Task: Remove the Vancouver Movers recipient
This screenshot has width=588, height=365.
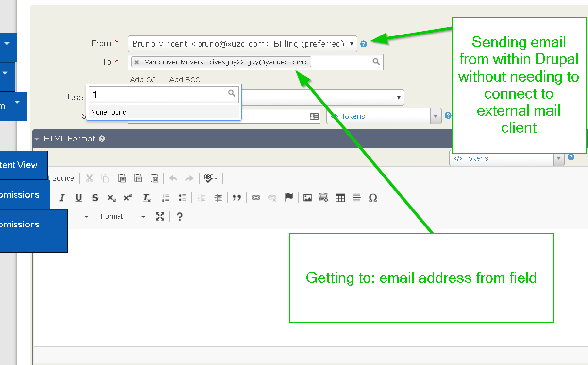Action: point(137,62)
